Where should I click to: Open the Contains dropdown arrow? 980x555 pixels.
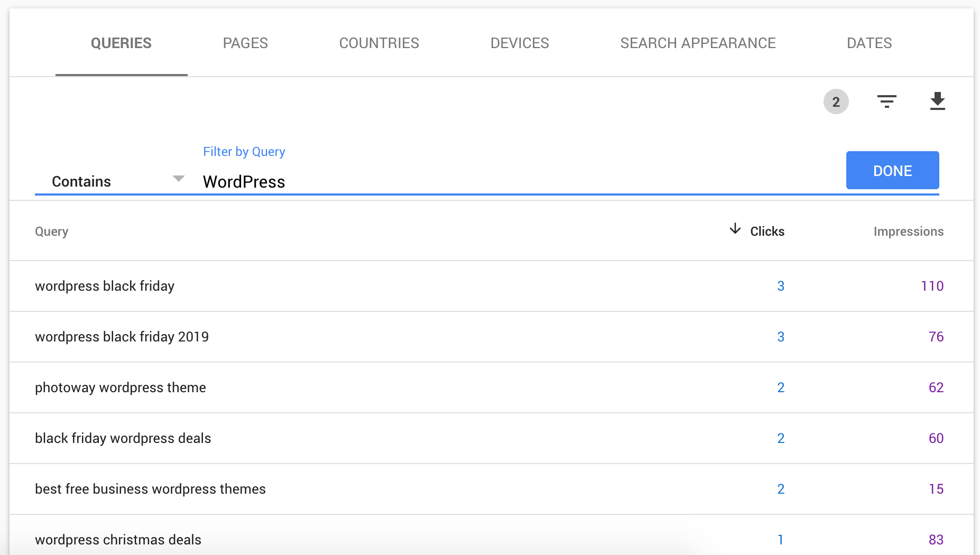179,179
